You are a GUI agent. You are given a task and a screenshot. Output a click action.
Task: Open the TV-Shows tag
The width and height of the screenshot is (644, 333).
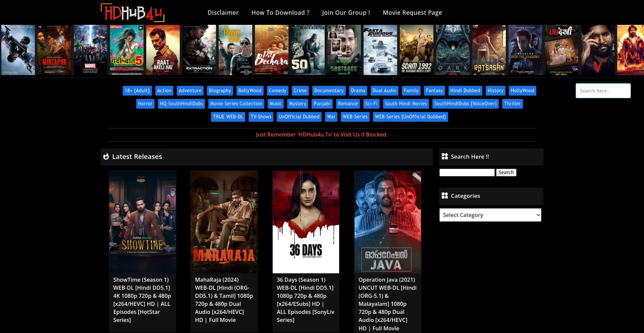pos(261,117)
